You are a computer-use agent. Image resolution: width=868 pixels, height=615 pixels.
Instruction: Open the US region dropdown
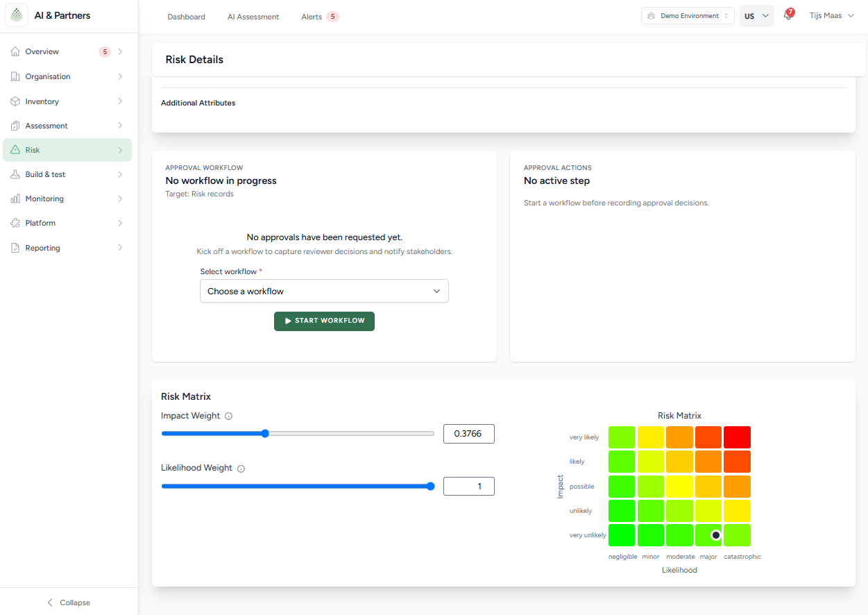point(756,16)
